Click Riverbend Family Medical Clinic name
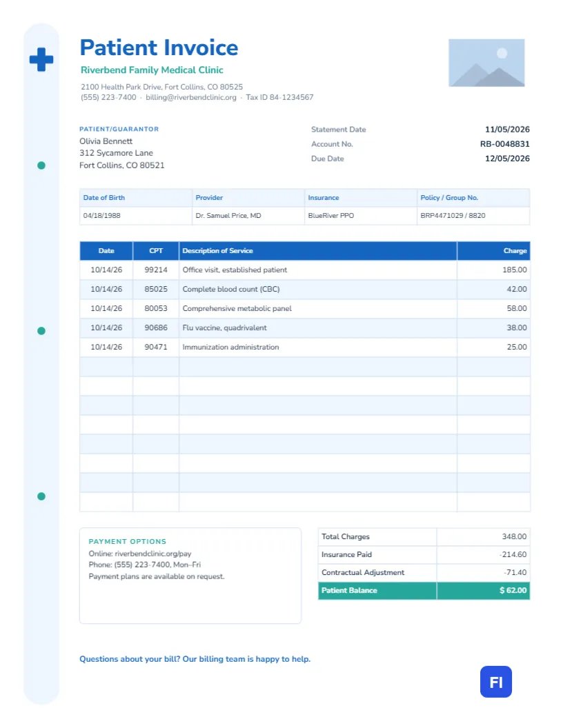 tap(152, 70)
